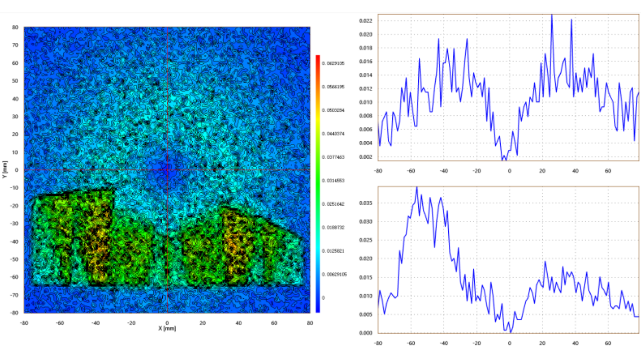
Task: Click the crosshair intersection at the contour map origin
Action: click(167, 170)
